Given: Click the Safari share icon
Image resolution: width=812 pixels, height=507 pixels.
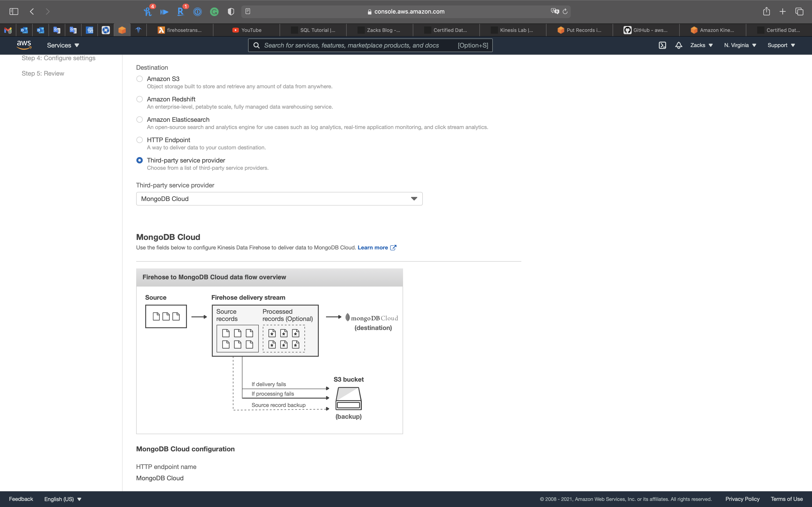Looking at the screenshot, I should point(766,11).
